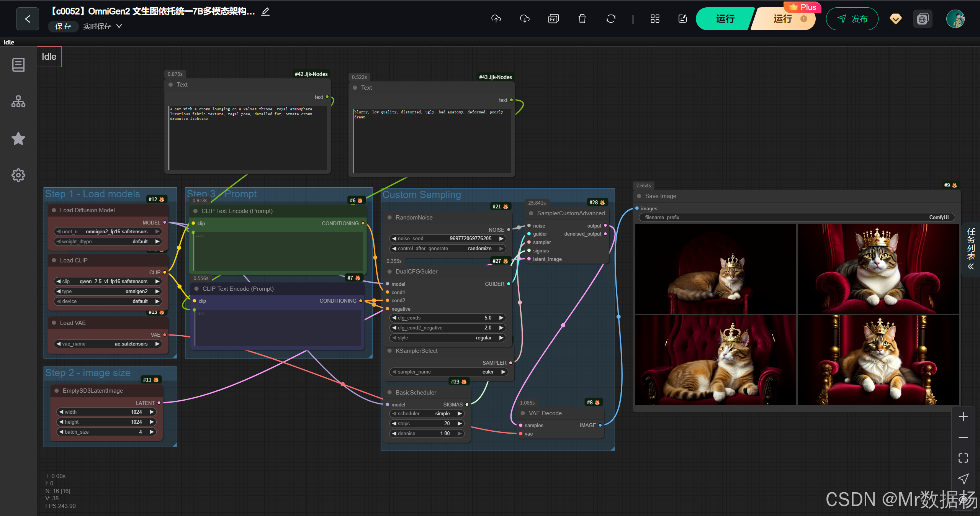Click the cloud upload icon
This screenshot has height=516, width=980.
point(496,19)
